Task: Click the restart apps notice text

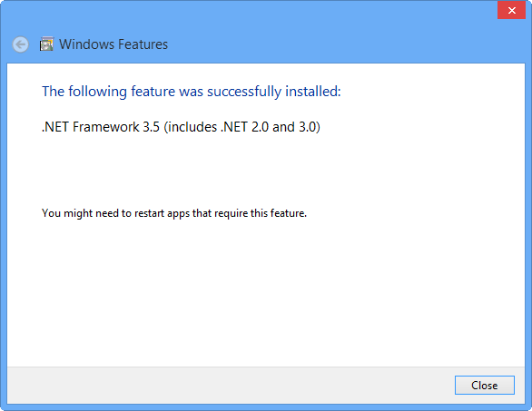Action: point(174,213)
